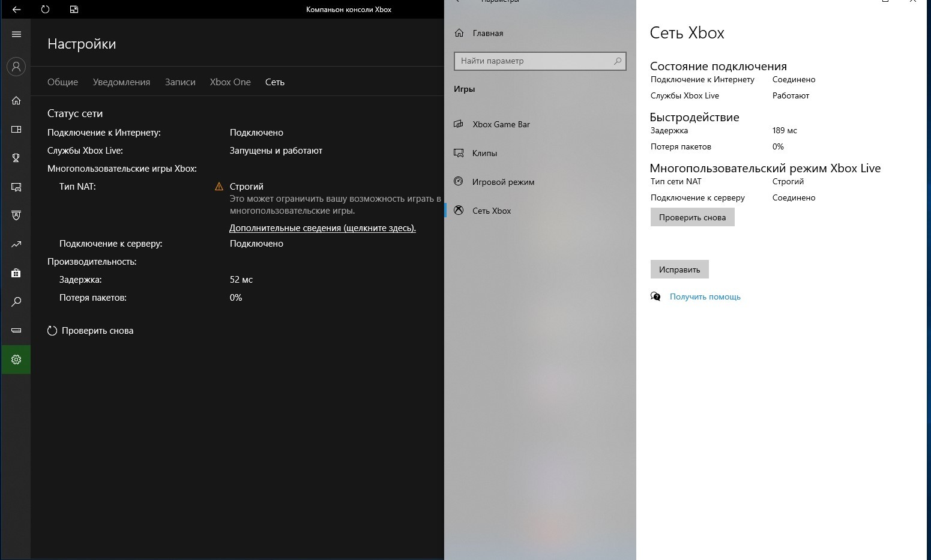Screen dimensions: 931x560
Task: Open the profile avatar in Xbox sidebar
Action: pyautogui.click(x=16, y=66)
